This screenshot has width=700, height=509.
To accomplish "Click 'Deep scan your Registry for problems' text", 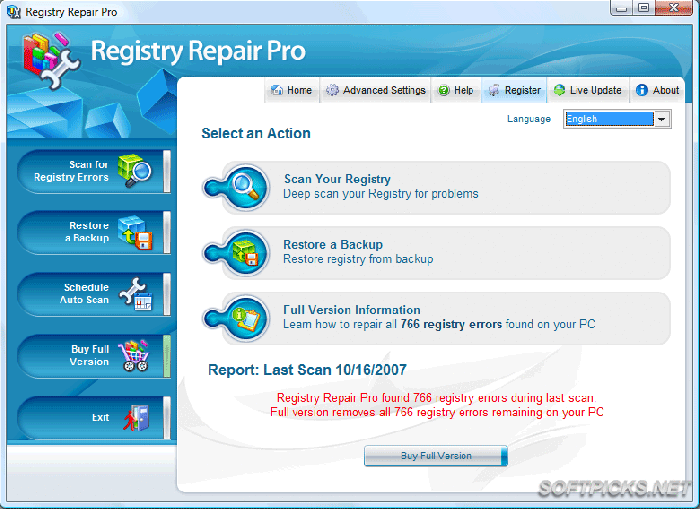I will [x=381, y=194].
